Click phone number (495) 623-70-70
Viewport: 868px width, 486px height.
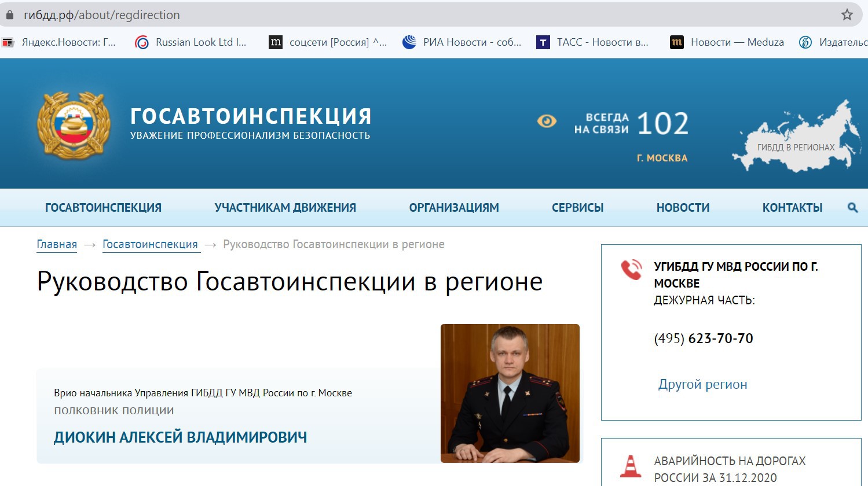point(704,338)
